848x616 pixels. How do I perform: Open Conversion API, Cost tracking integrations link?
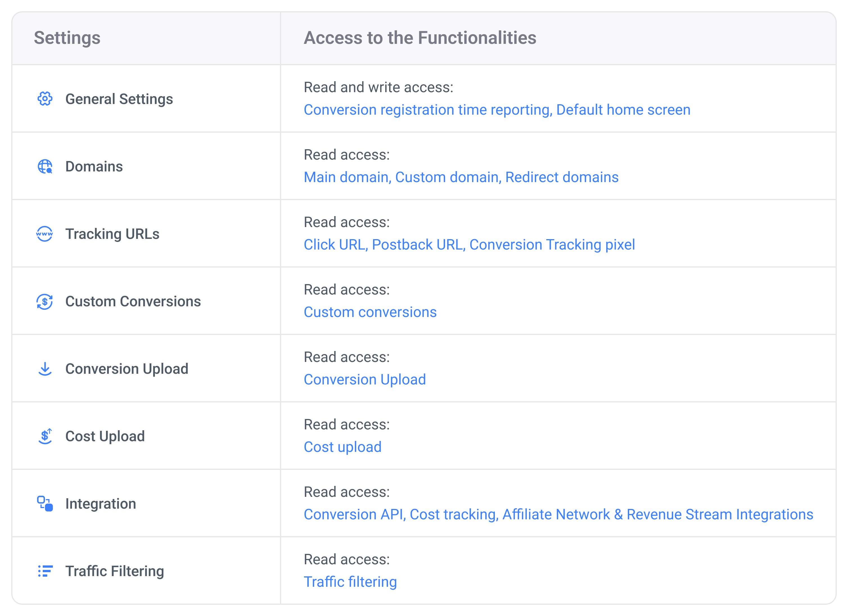pyautogui.click(x=558, y=515)
